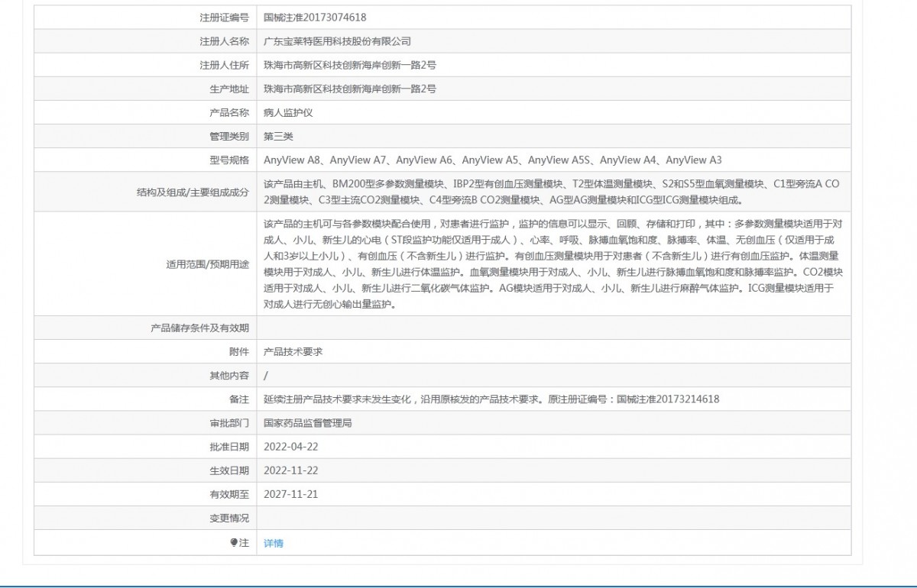Viewport: 917px width, 588px height.
Task: Click the approval date 2022-04-22
Action: (290, 446)
